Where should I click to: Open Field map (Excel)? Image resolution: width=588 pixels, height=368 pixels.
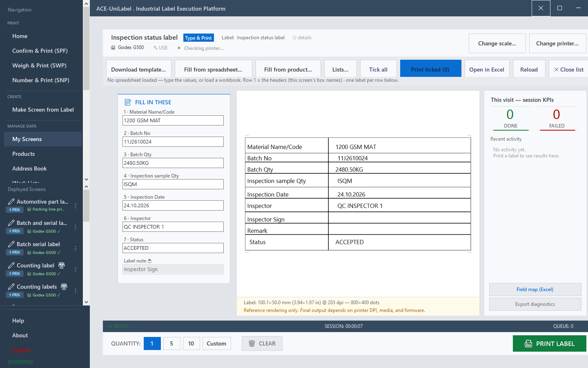pyautogui.click(x=535, y=289)
